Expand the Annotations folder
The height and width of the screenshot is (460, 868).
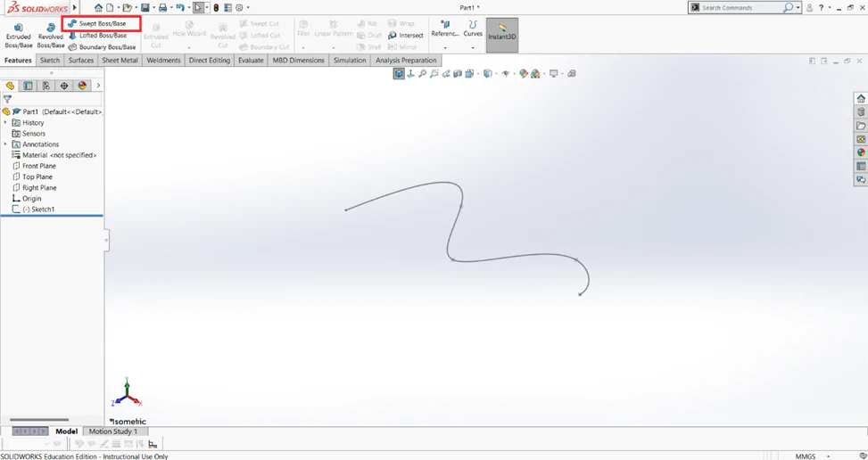(5, 144)
